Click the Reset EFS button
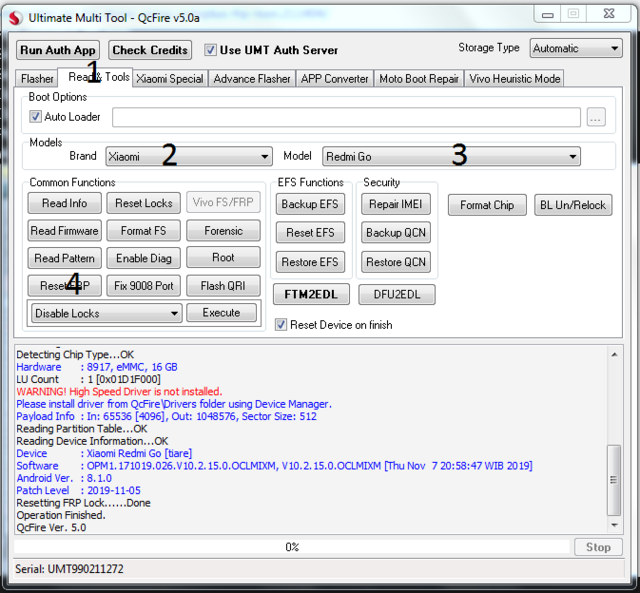 pos(310,233)
